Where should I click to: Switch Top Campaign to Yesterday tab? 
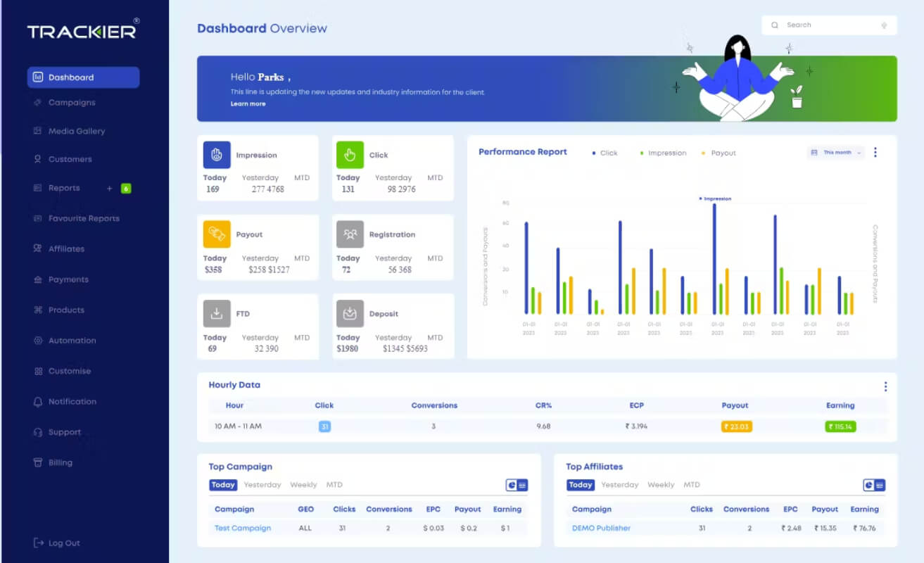pos(262,485)
